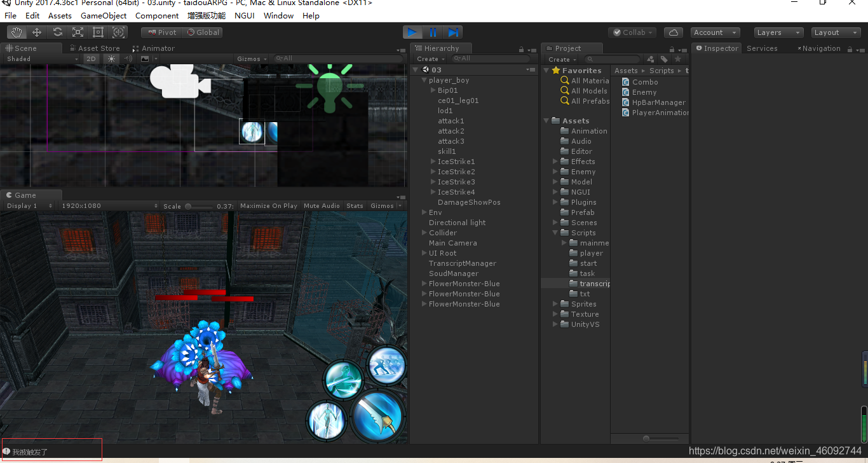Screen dimensions: 868x463
Task: Click the Enemy script icon
Action: tap(626, 92)
